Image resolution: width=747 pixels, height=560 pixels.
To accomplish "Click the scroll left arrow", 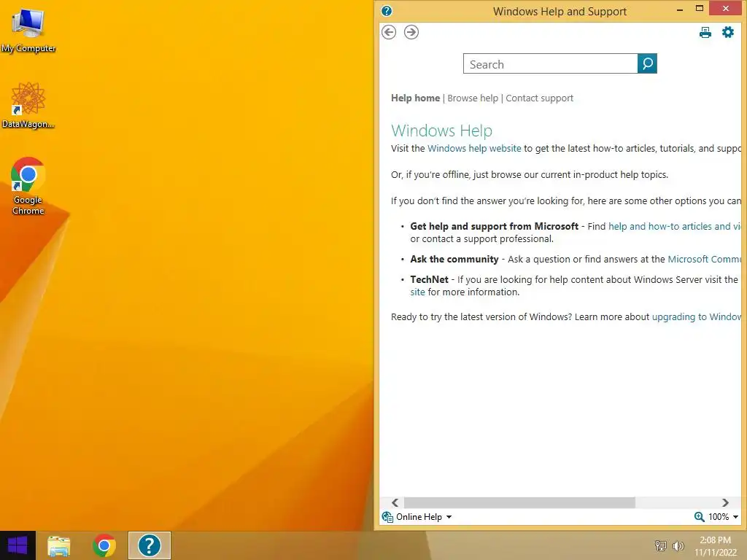I will point(395,503).
